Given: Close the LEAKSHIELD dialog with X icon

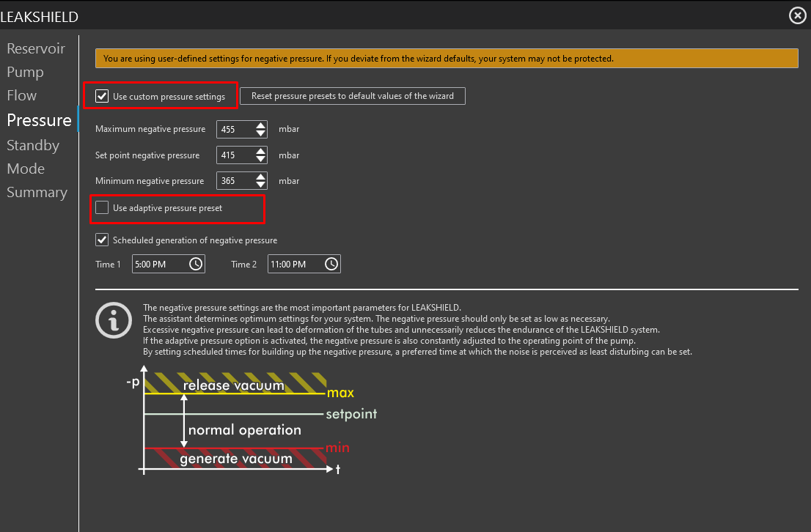Looking at the screenshot, I should (797, 15).
